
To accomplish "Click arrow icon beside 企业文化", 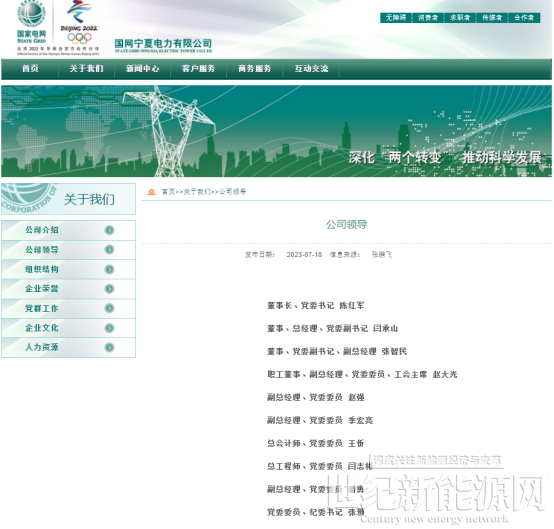I will pyautogui.click(x=110, y=328).
